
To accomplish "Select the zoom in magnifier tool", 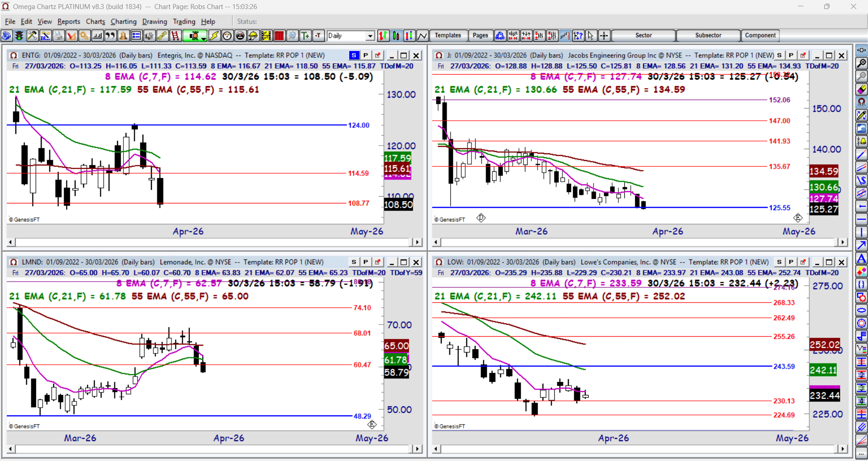I will click(x=862, y=63).
